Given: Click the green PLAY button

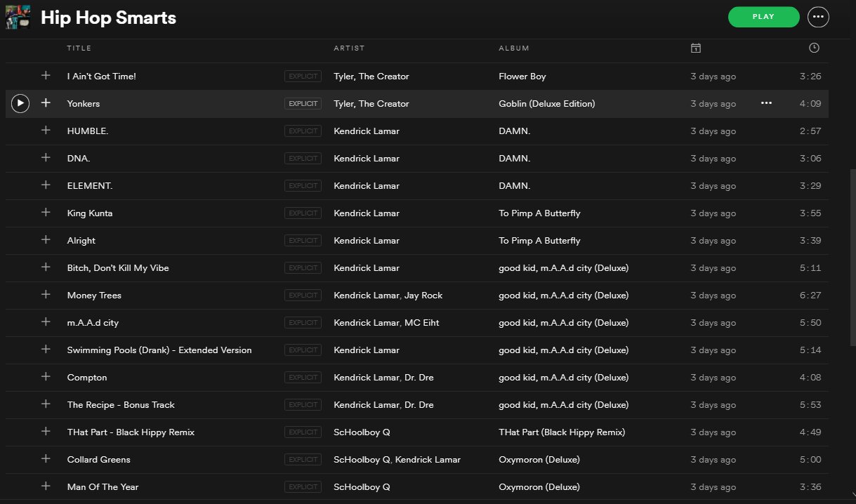Looking at the screenshot, I should point(763,17).
